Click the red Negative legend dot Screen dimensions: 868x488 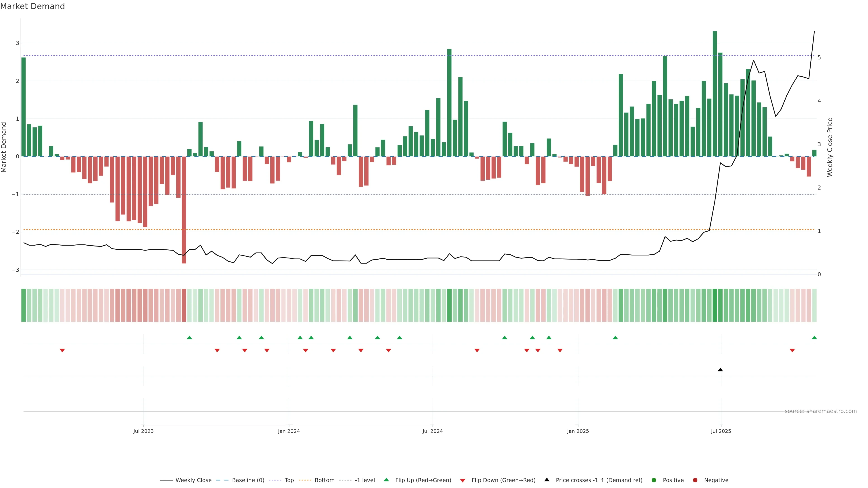click(695, 480)
